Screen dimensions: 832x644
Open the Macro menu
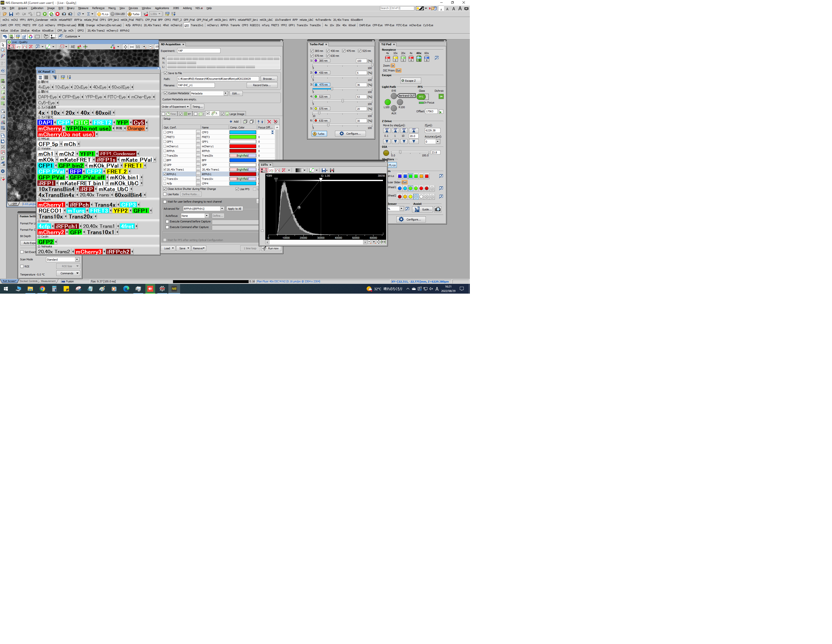(112, 8)
